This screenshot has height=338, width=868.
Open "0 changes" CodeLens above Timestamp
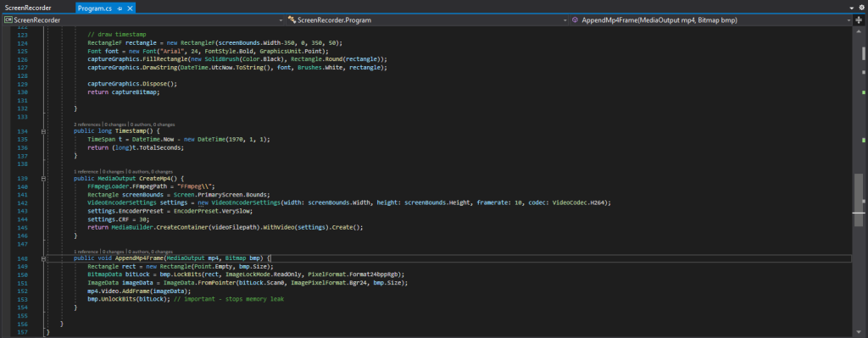pos(114,125)
